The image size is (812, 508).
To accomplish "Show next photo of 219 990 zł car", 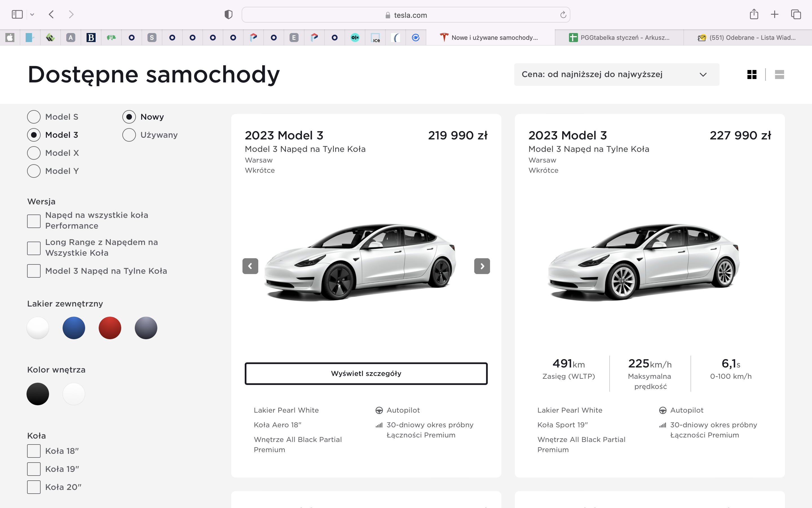I will (482, 266).
